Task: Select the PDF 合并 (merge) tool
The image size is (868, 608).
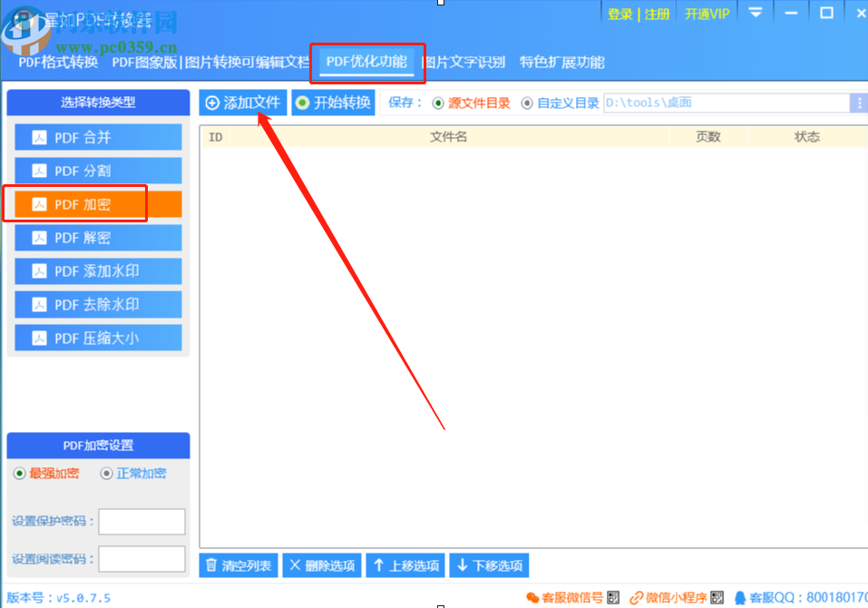Action: (97, 136)
